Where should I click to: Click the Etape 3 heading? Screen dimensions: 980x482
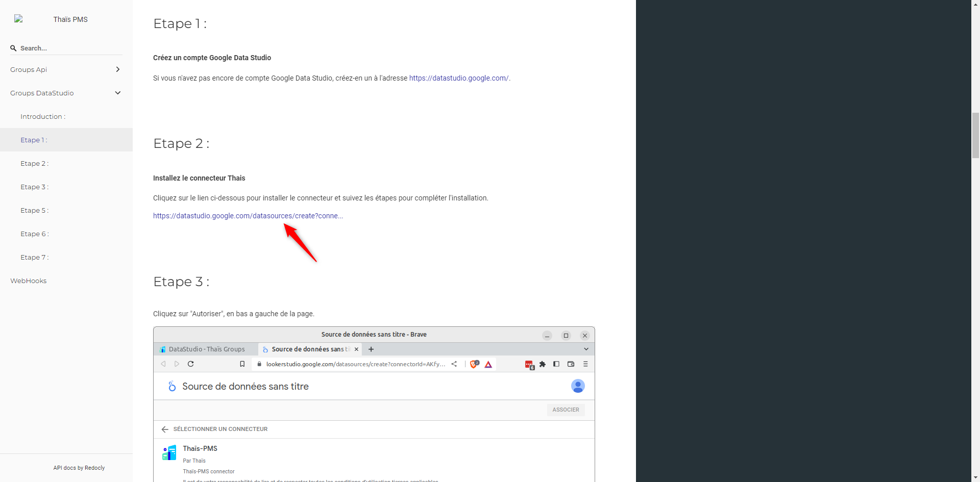(x=181, y=282)
